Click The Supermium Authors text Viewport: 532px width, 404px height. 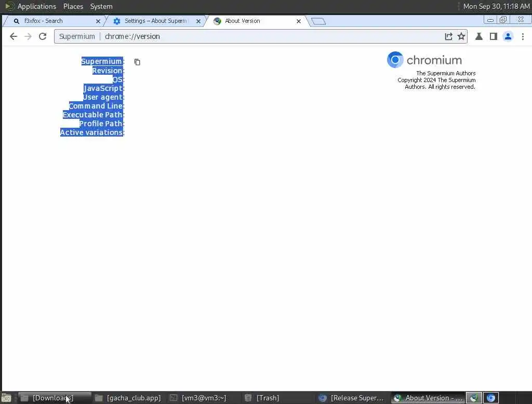446,73
